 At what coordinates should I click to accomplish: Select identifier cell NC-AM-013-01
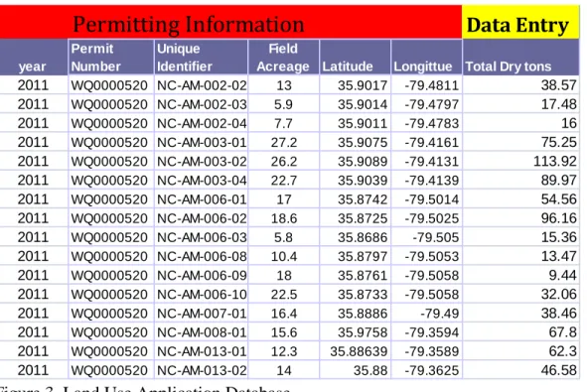[x=201, y=351]
